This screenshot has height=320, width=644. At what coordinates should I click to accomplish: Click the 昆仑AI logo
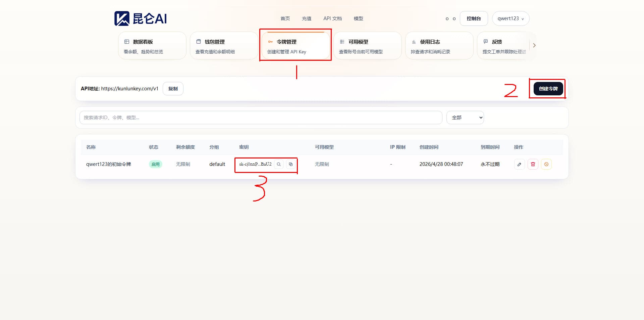140,18
